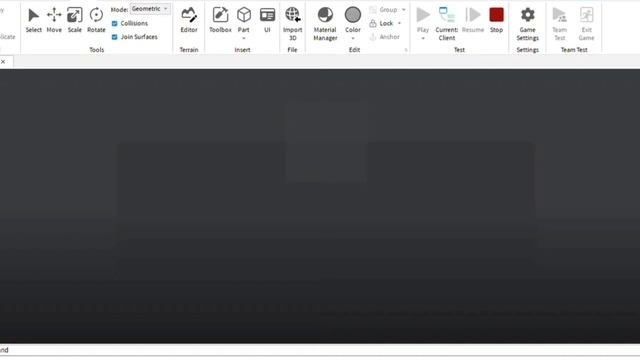Viewport: 640px width, 360px height.
Task: Launch Import 3D
Action: point(293,24)
